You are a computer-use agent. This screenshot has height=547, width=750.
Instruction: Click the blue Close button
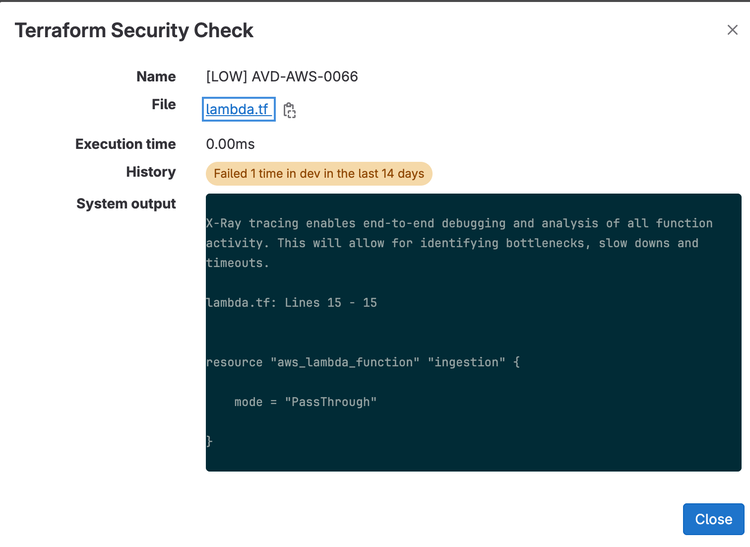(x=713, y=519)
